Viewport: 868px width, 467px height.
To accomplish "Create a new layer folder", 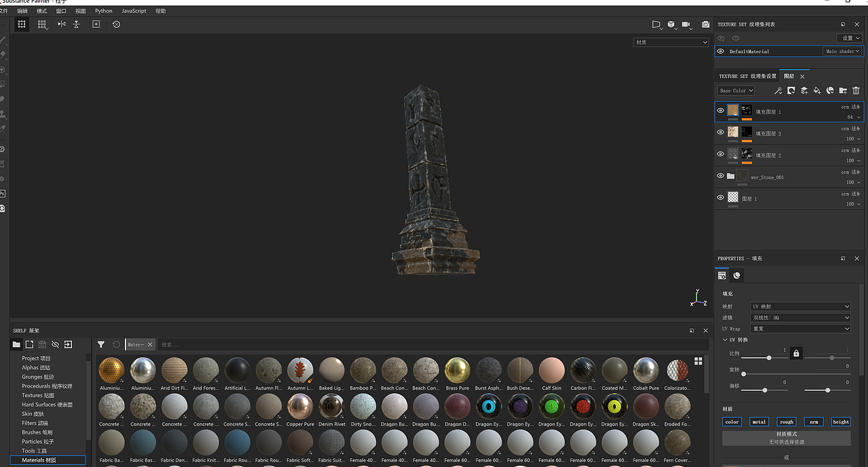I will click(x=843, y=90).
